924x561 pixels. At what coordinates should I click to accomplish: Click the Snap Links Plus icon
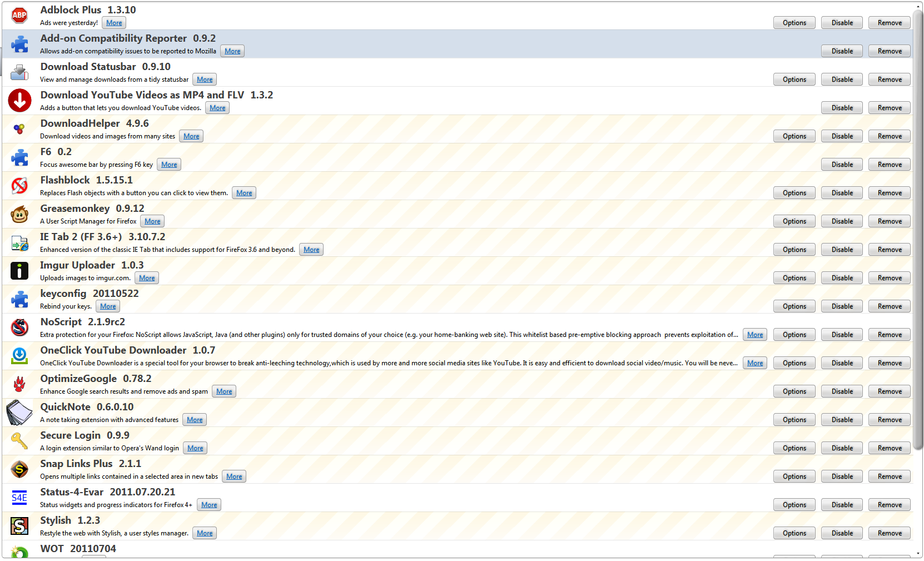coord(19,469)
